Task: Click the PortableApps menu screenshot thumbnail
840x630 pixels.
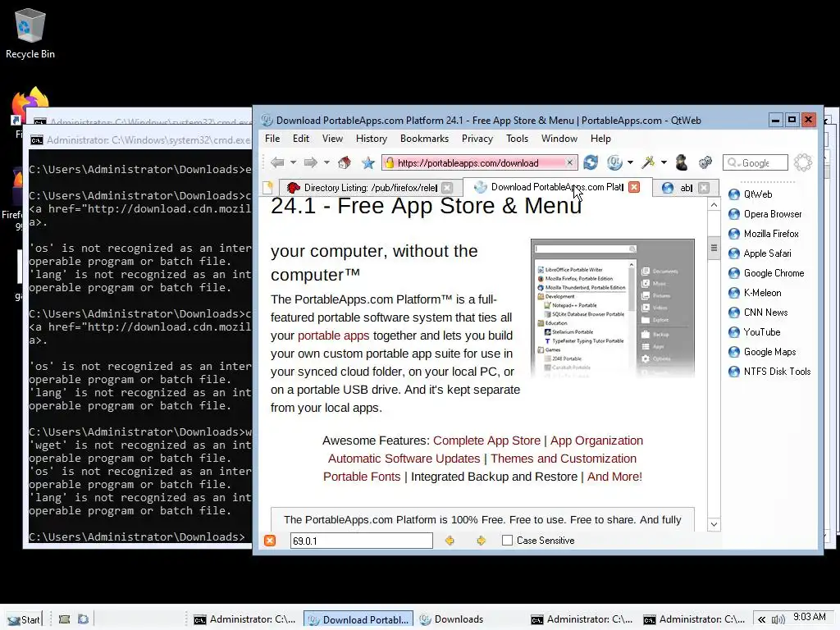Action: (612, 308)
